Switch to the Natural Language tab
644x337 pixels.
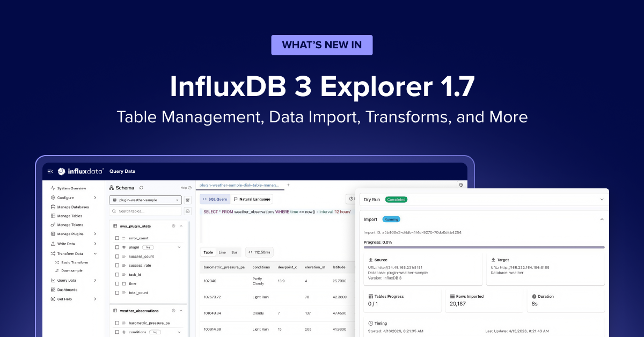(252, 199)
